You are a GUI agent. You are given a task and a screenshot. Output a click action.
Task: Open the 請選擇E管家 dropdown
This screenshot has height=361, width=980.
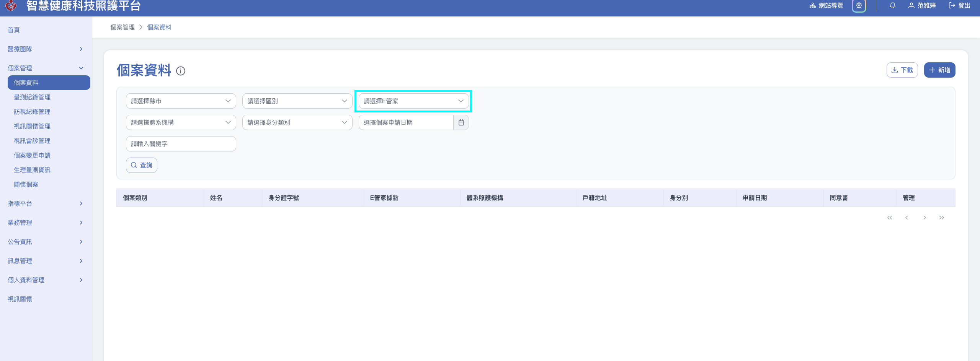[x=413, y=101]
